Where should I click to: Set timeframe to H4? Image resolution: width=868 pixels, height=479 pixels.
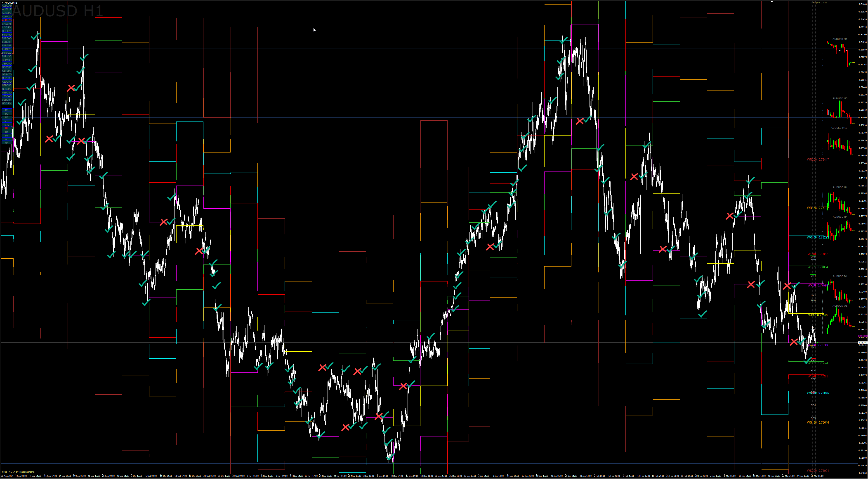click(7, 132)
